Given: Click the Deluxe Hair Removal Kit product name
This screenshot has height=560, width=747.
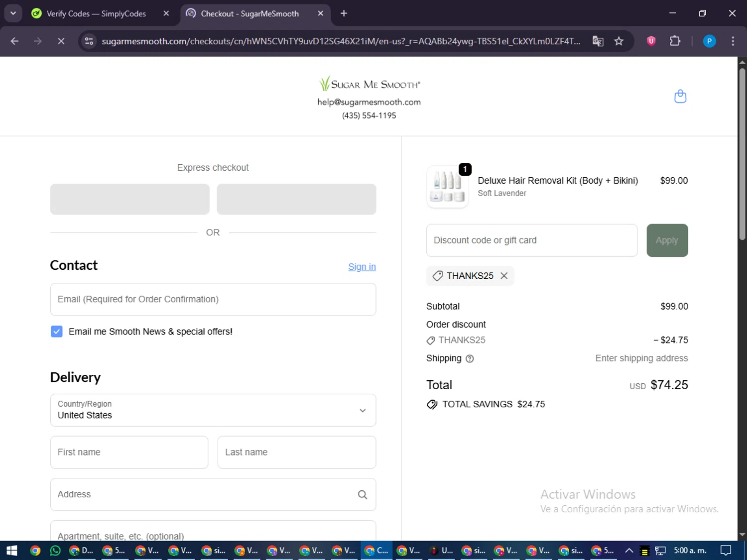Looking at the screenshot, I should point(558,181).
